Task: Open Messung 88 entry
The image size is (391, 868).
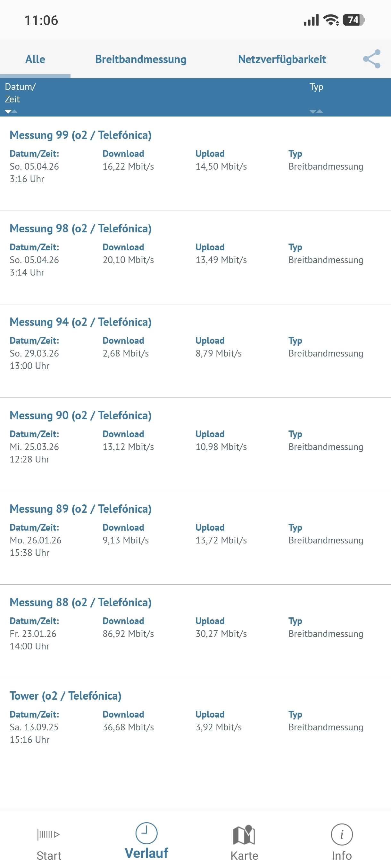Action: pos(80,602)
